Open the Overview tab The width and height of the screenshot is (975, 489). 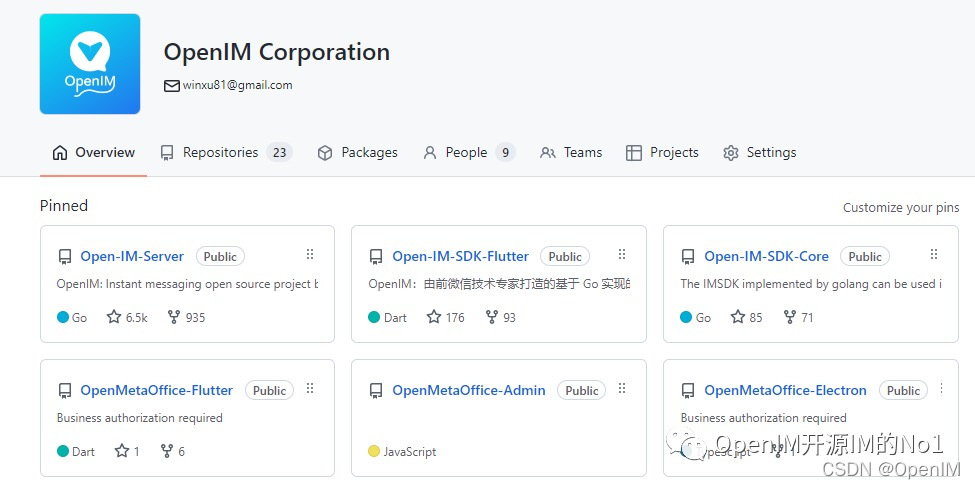93,152
